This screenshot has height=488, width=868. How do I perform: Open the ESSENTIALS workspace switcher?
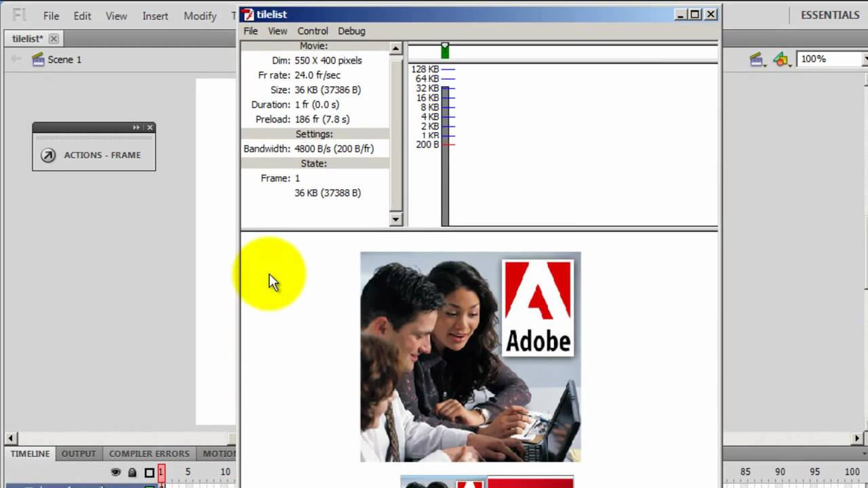click(830, 15)
